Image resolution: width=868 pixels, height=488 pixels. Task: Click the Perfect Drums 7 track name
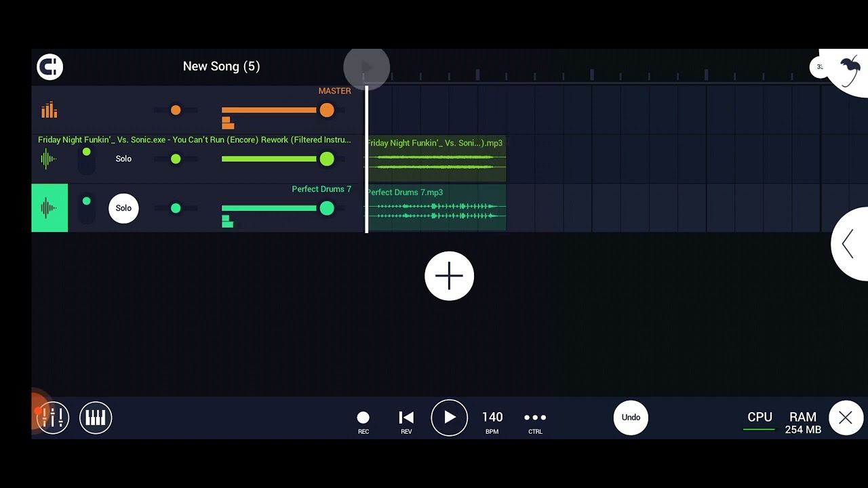click(321, 189)
